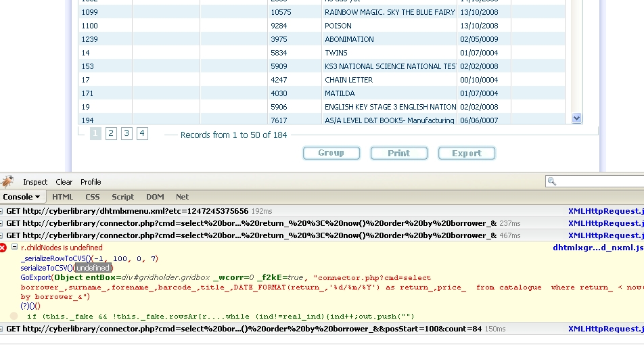Viewport: 644px width, 347px height.
Task: Select the POISON title cell
Action: pyautogui.click(x=390, y=26)
